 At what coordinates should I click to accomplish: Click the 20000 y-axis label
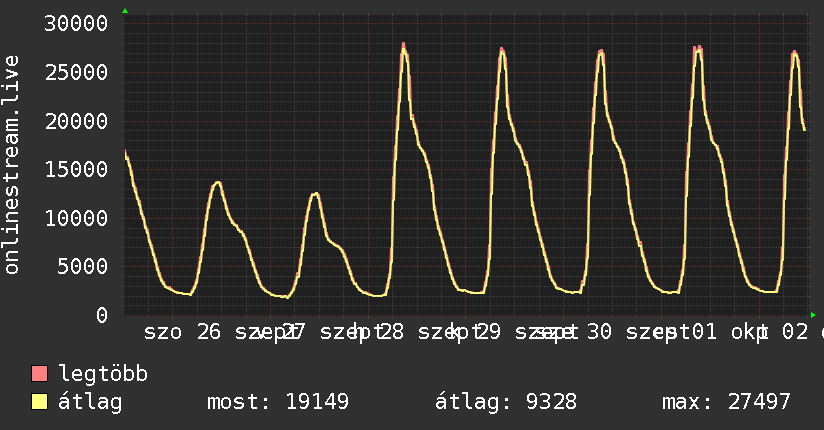click(x=76, y=121)
